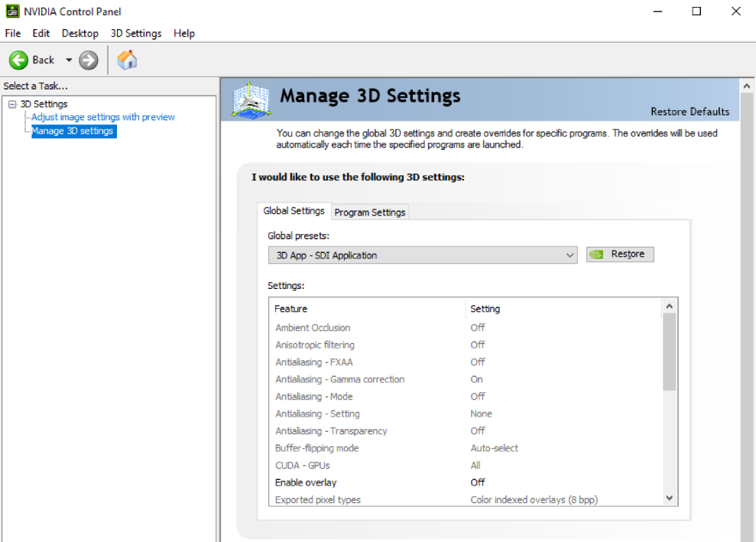Click the NVIDIA Control Panel title icon
Viewport: 756px width, 542px height.
point(12,11)
